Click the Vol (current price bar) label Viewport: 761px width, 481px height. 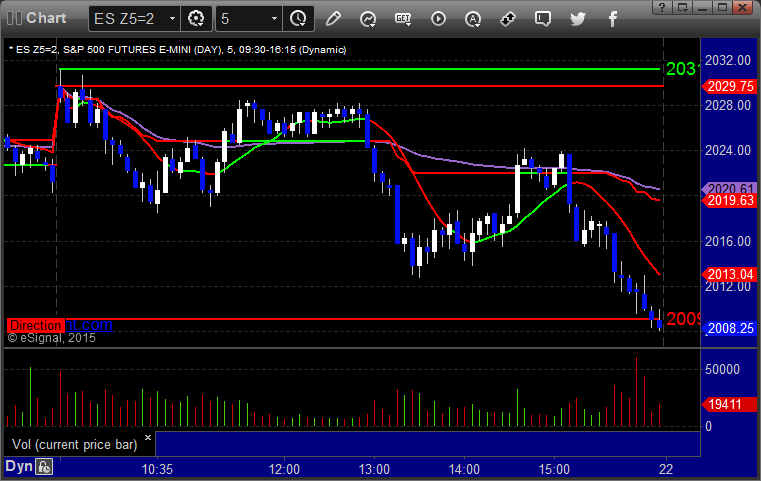pos(75,445)
